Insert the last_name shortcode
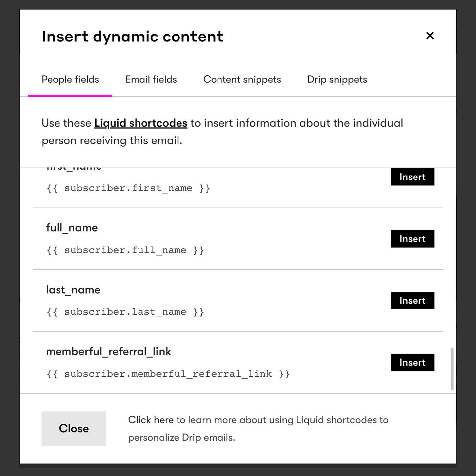This screenshot has width=476, height=476. point(413,300)
